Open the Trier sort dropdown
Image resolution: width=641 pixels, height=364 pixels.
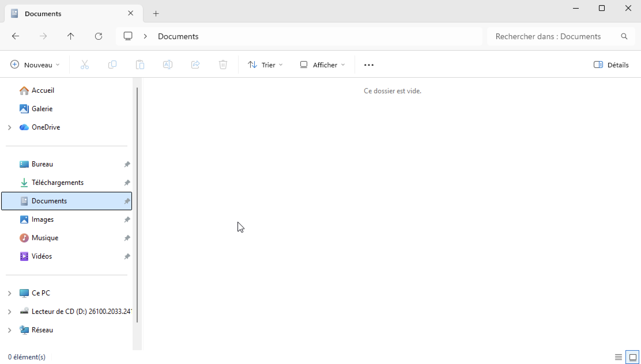[265, 65]
